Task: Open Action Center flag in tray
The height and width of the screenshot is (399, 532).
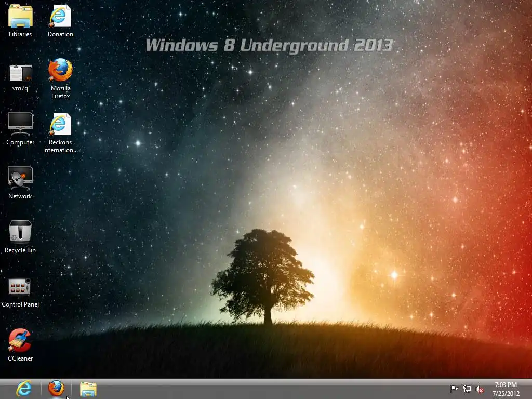Action: (x=454, y=389)
